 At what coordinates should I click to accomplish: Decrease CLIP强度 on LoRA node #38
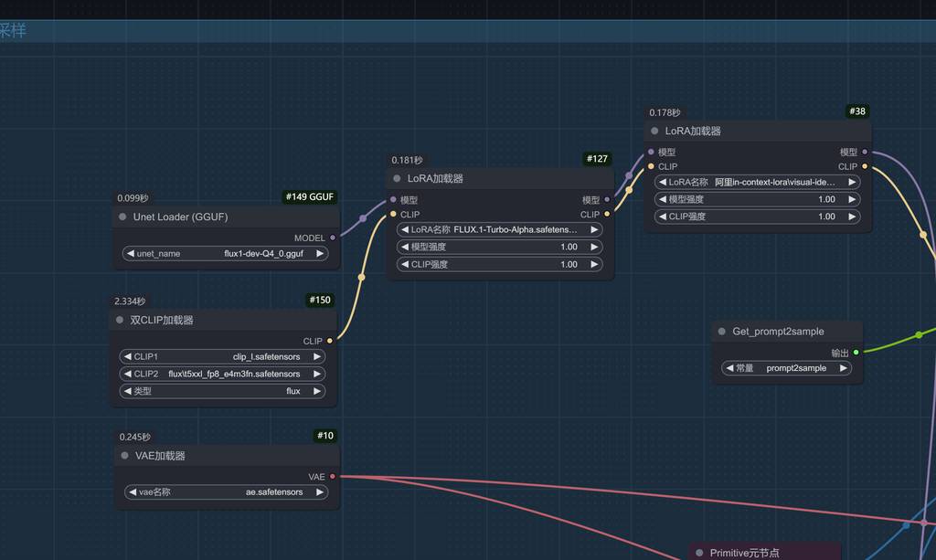coord(662,217)
